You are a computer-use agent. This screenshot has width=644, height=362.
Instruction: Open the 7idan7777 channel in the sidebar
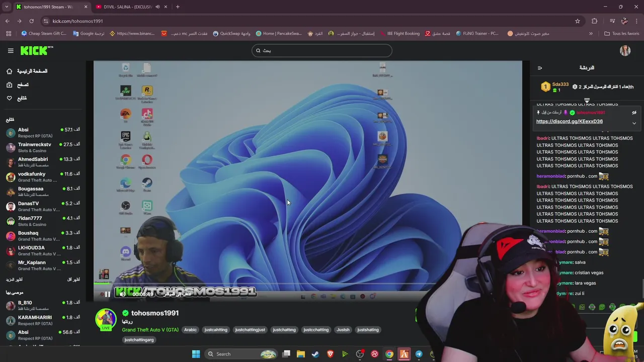(43, 221)
